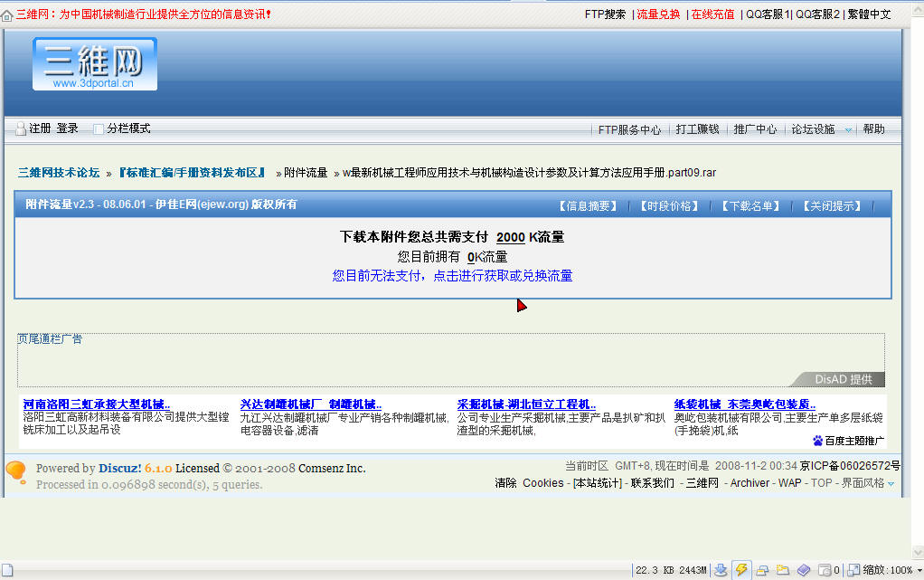Click 联系我们 footer link
Screen dimensions: 924x580
point(653,483)
